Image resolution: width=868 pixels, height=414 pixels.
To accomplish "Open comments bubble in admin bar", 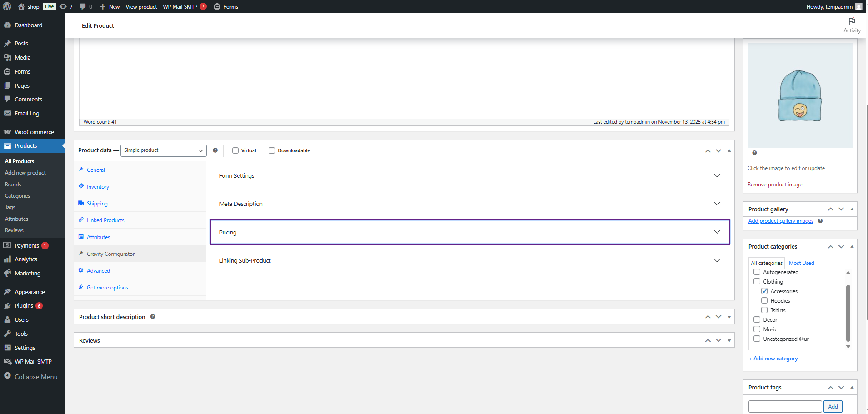I will (x=83, y=6).
